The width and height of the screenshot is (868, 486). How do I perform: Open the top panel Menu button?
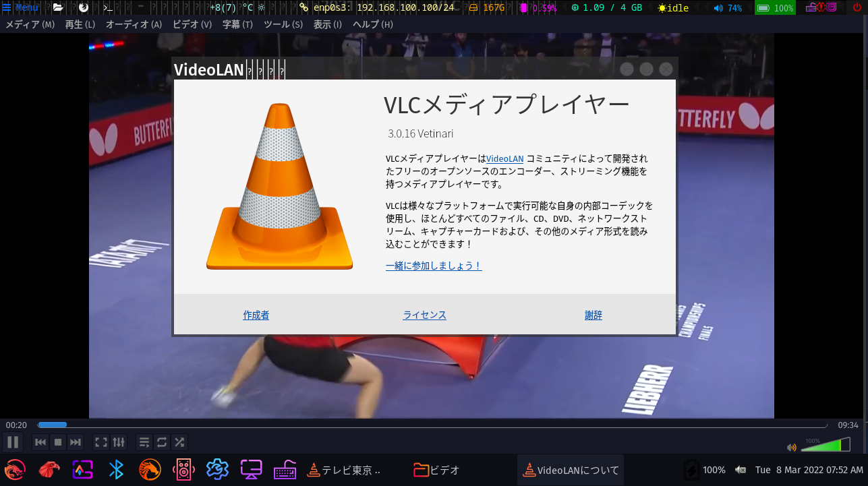pyautogui.click(x=20, y=7)
